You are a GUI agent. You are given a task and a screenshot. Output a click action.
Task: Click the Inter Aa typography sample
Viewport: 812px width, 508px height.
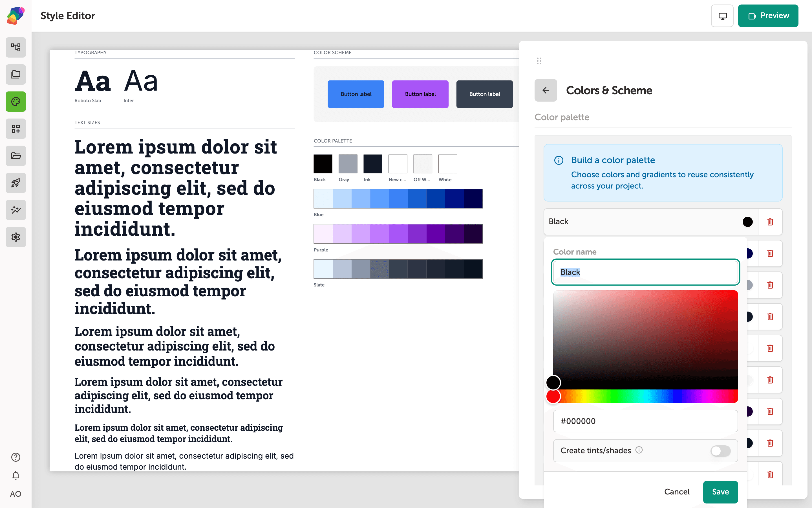tap(141, 81)
